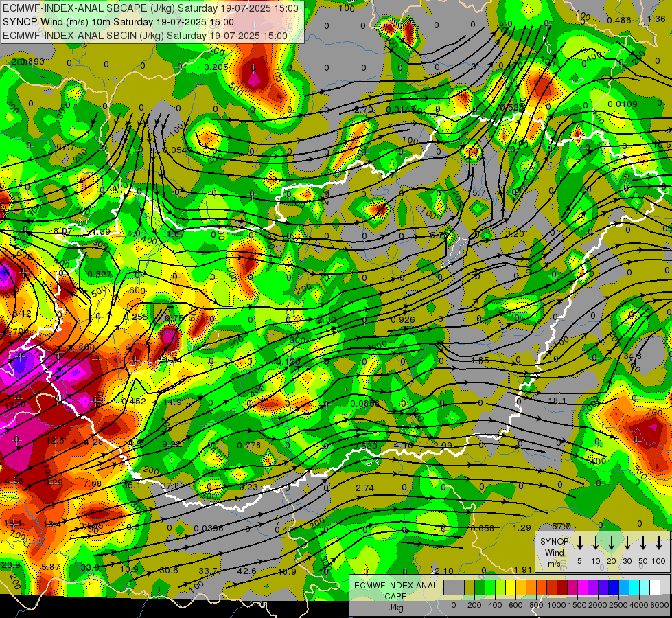Click the 42.6 value on the map
The height and width of the screenshot is (618, 672).
point(247,571)
